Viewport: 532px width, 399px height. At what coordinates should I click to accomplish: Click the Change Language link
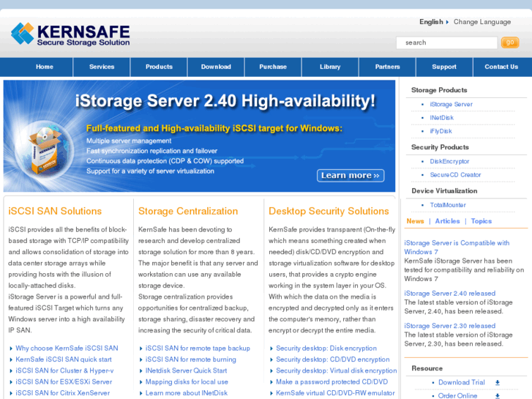pyautogui.click(x=482, y=22)
